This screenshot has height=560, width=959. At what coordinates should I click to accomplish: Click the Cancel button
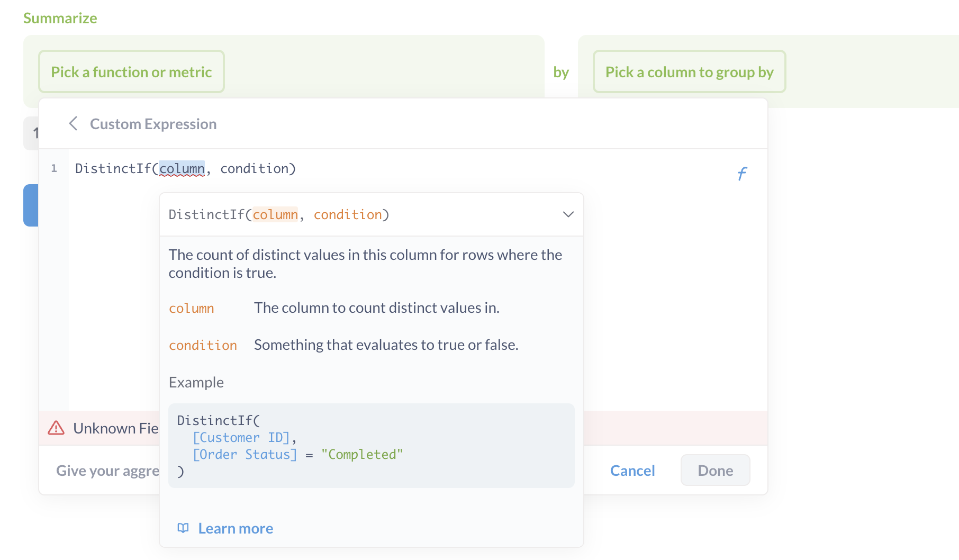pyautogui.click(x=632, y=470)
